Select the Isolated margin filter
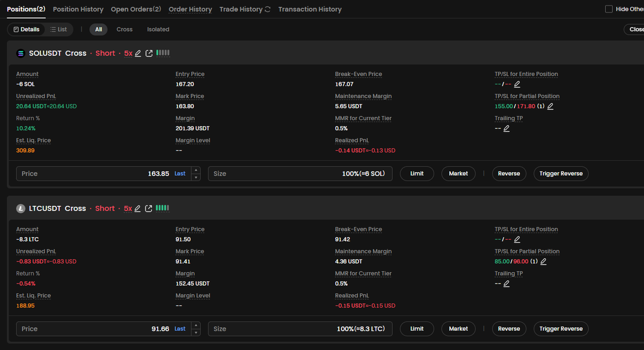This screenshot has height=350, width=644. pyautogui.click(x=158, y=29)
